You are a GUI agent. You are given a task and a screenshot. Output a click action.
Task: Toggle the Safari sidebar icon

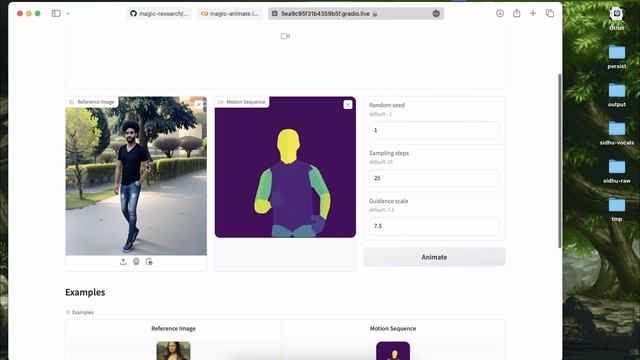point(56,13)
